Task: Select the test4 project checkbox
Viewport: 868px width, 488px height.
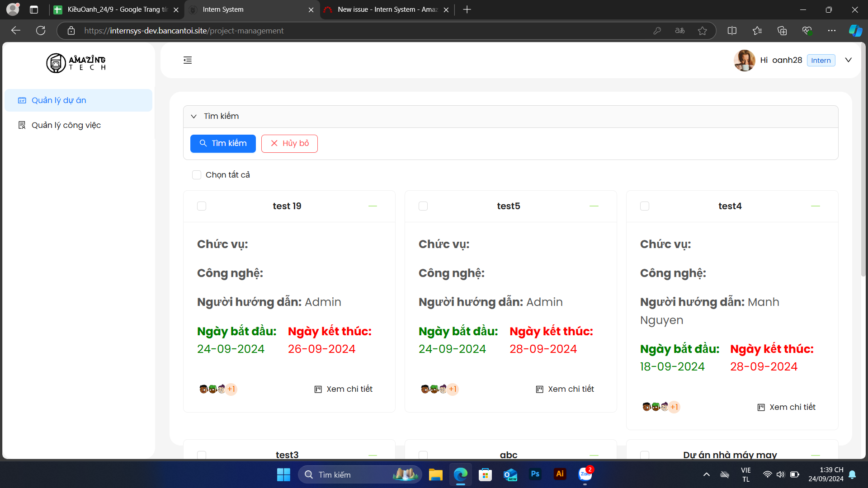Action: pyautogui.click(x=645, y=206)
